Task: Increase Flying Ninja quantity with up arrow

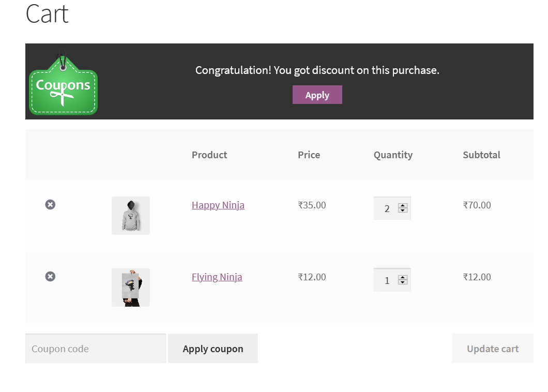Action: pyautogui.click(x=402, y=277)
